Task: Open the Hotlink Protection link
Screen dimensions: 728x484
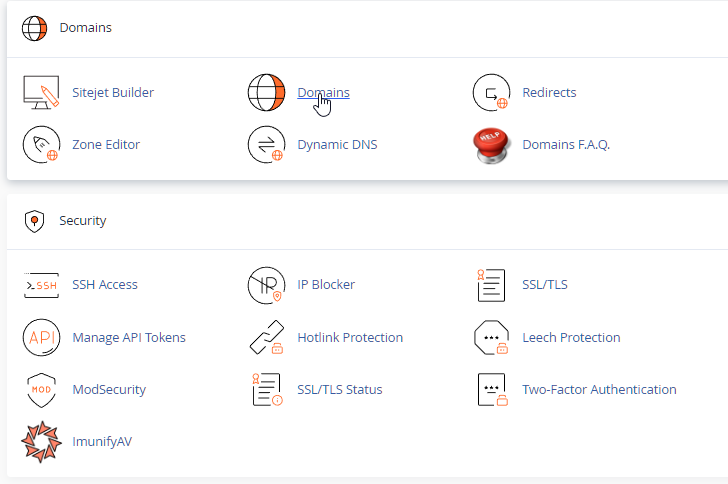Action: pos(350,337)
